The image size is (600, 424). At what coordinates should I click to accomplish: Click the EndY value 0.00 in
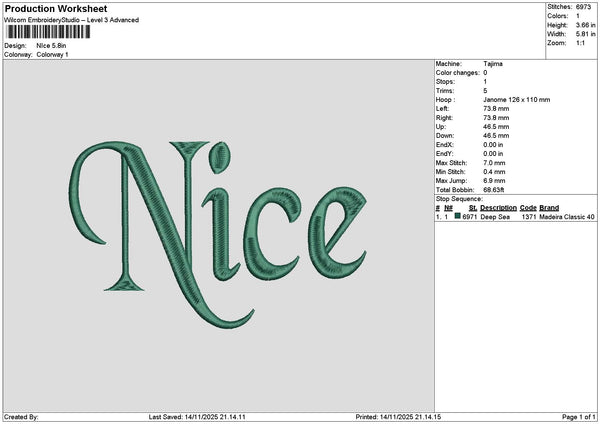[493, 154]
